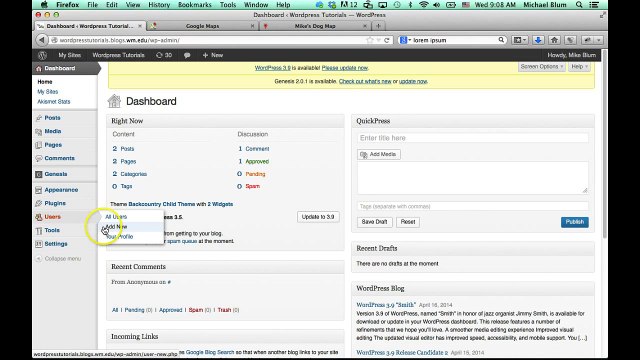Open the search engine selector dropdown
The width and height of the screenshot is (640, 360).
(x=405, y=40)
